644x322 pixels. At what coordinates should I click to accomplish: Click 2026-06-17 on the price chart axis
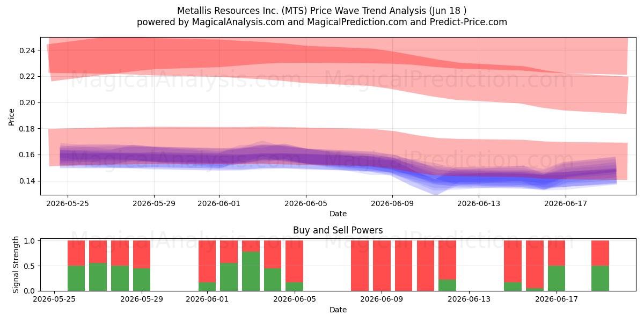pyautogui.click(x=566, y=203)
